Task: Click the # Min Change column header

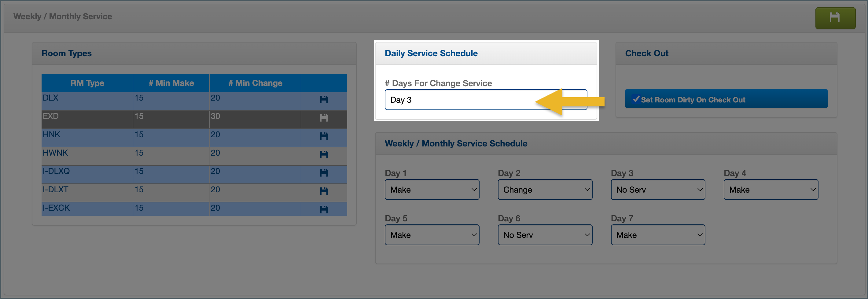Action: pyautogui.click(x=255, y=83)
